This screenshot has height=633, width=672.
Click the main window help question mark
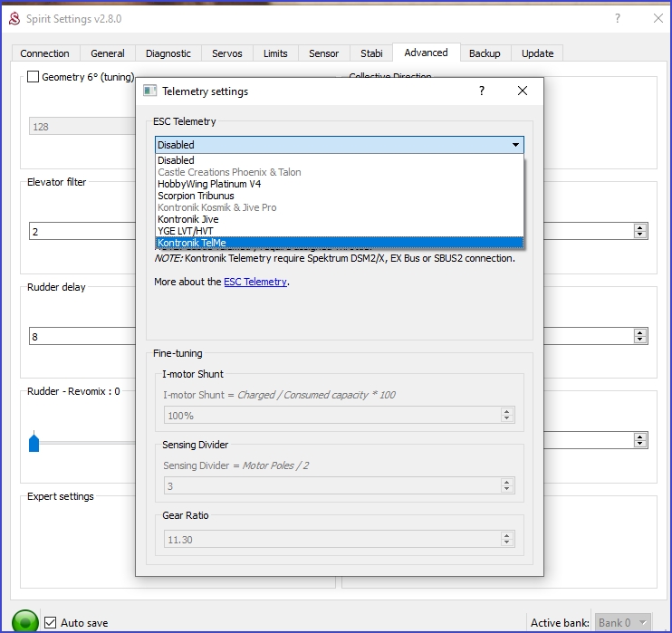coord(618,18)
